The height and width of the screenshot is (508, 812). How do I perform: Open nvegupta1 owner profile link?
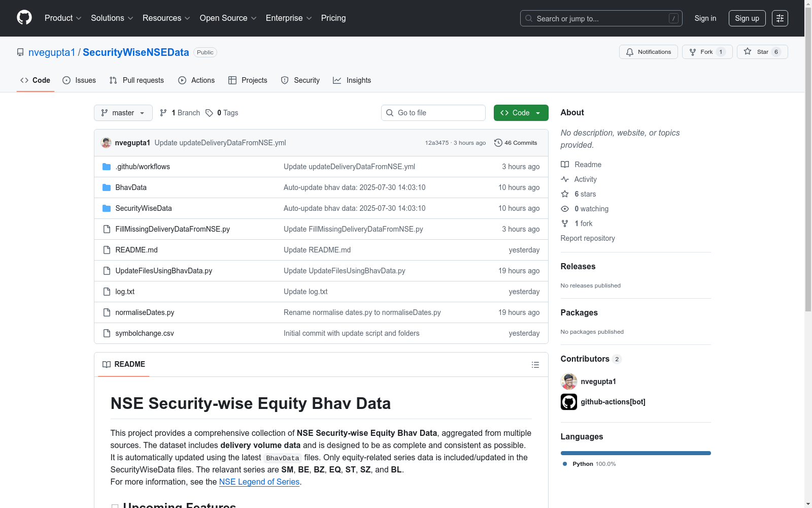(x=52, y=52)
